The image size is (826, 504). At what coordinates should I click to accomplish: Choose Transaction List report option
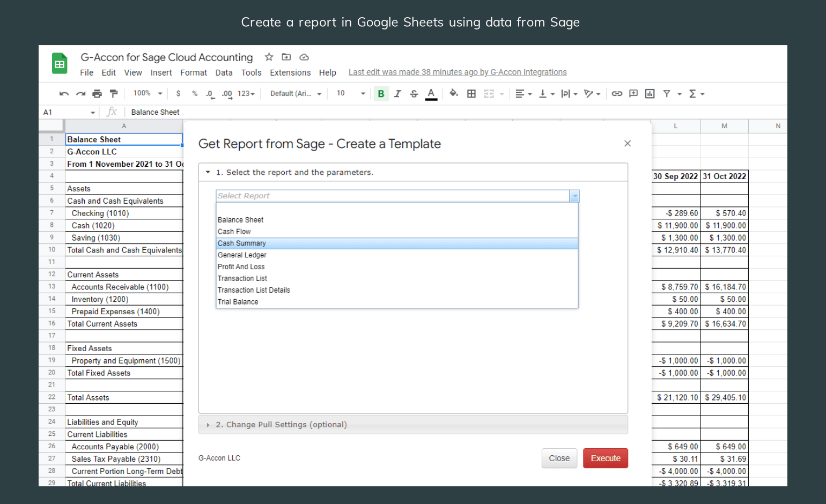click(397, 279)
